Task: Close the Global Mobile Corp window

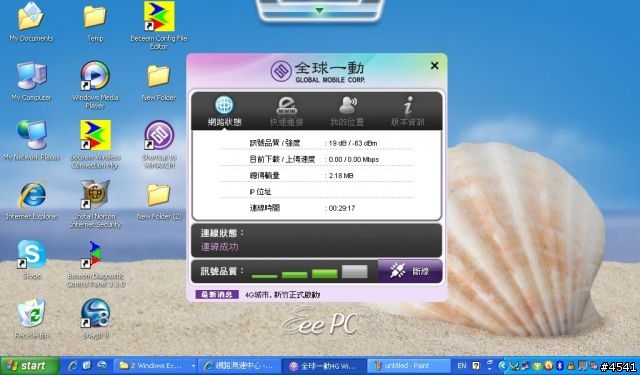Action: (435, 65)
